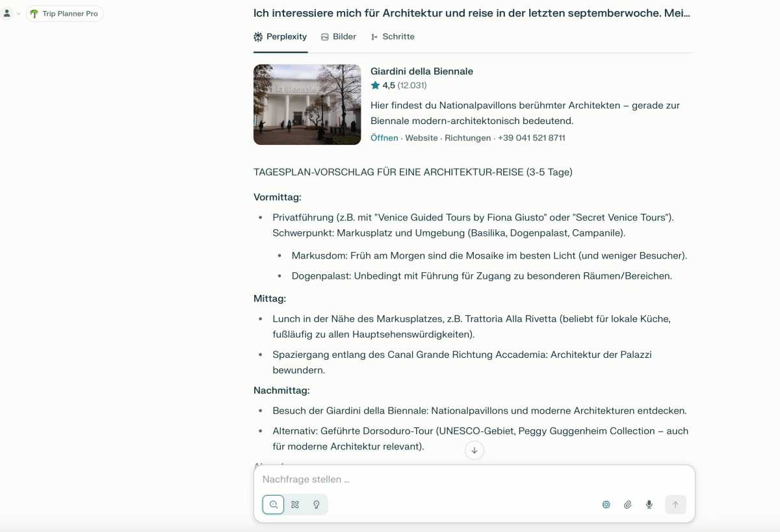Click the Privatführung bullet text
The image size is (780, 532).
coord(473,225)
